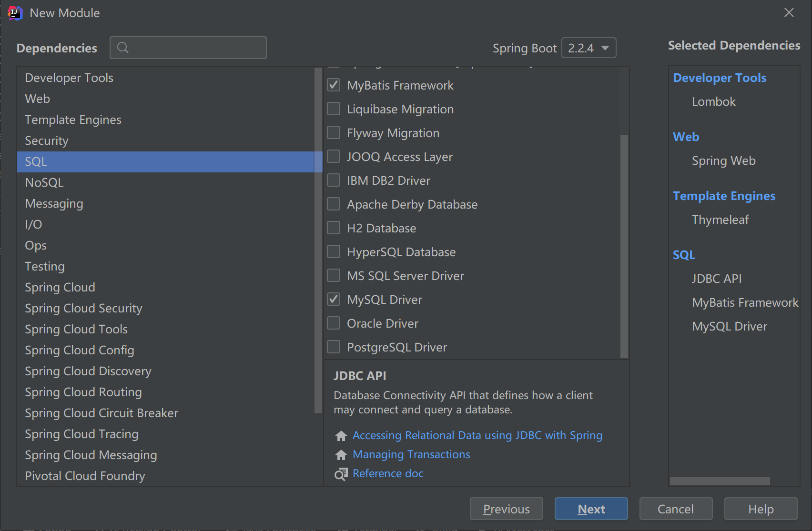Cancel the New Module wizard
The height and width of the screenshot is (531, 812).
click(676, 509)
